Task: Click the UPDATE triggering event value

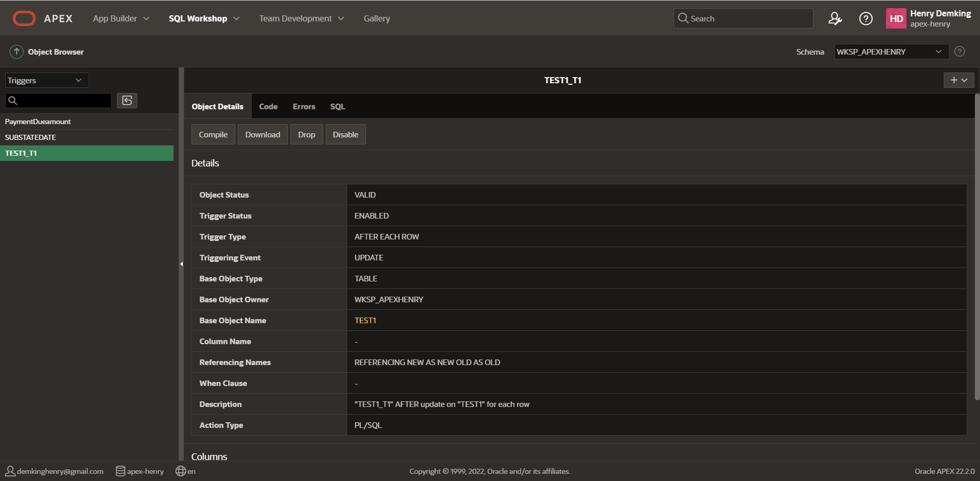Action: point(369,257)
